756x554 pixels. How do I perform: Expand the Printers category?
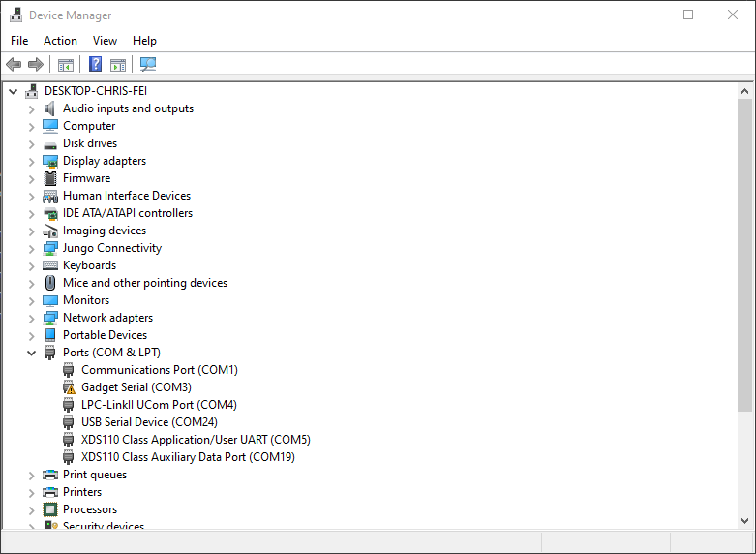point(31,493)
